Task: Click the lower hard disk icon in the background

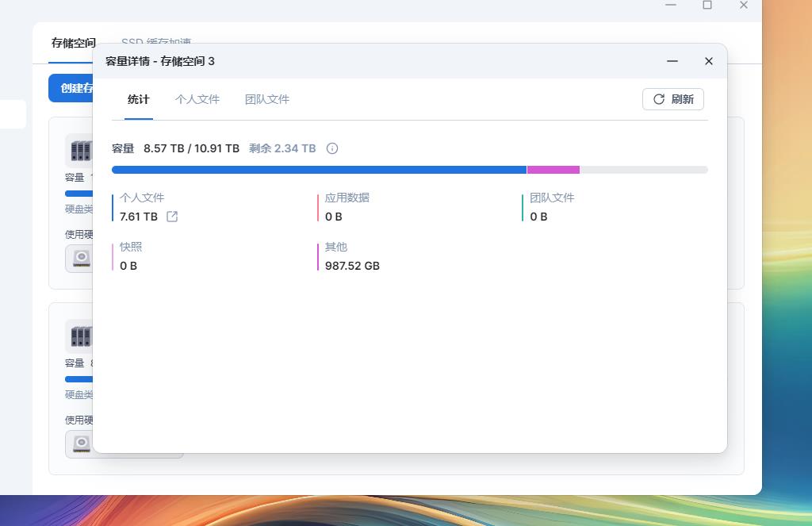Action: 80,443
